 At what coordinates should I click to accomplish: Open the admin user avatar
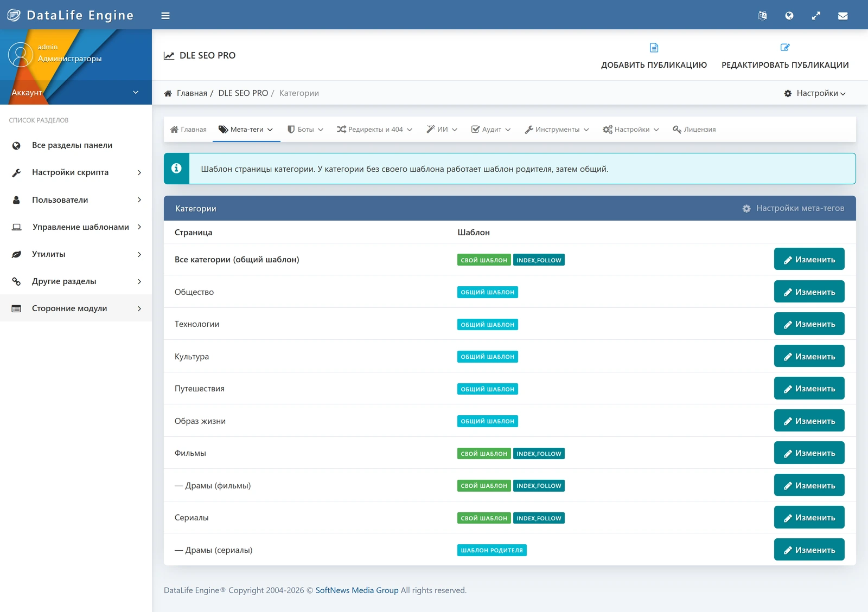coord(21,55)
